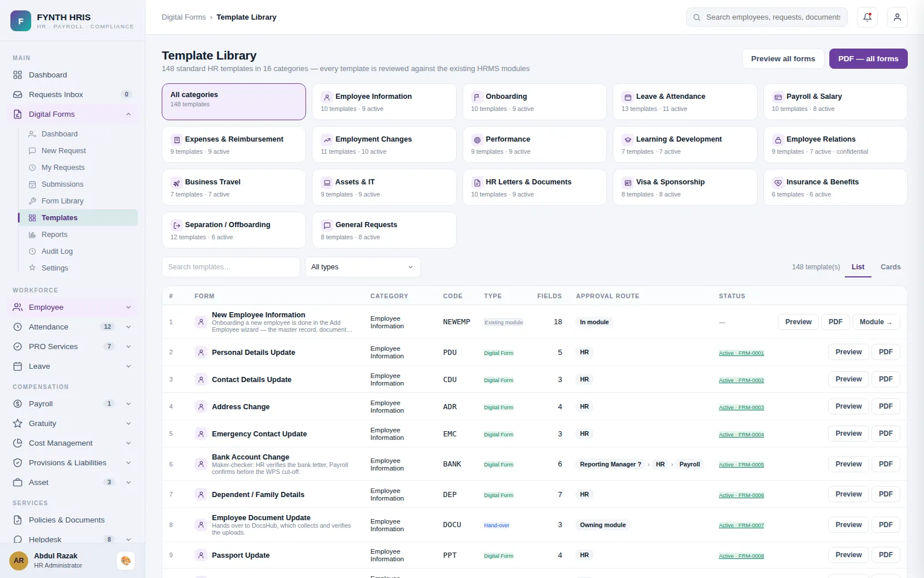924x578 pixels.
Task: Click the Assets & IT laptop icon
Action: point(327,183)
